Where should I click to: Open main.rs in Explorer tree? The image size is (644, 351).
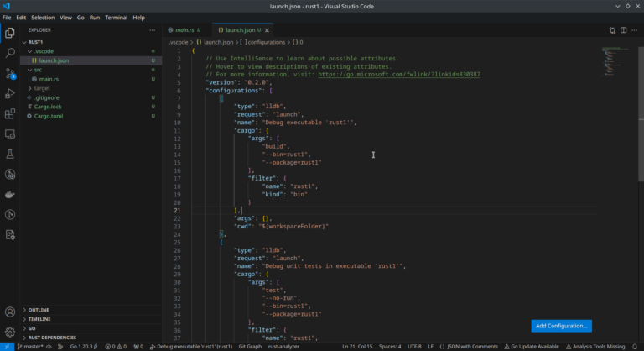(x=91, y=79)
